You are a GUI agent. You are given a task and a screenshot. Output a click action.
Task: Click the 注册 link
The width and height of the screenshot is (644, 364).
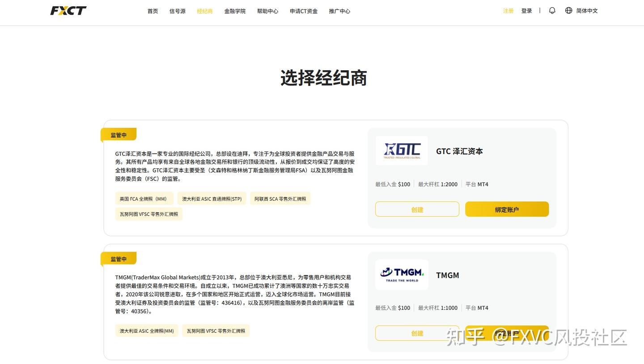tap(508, 10)
